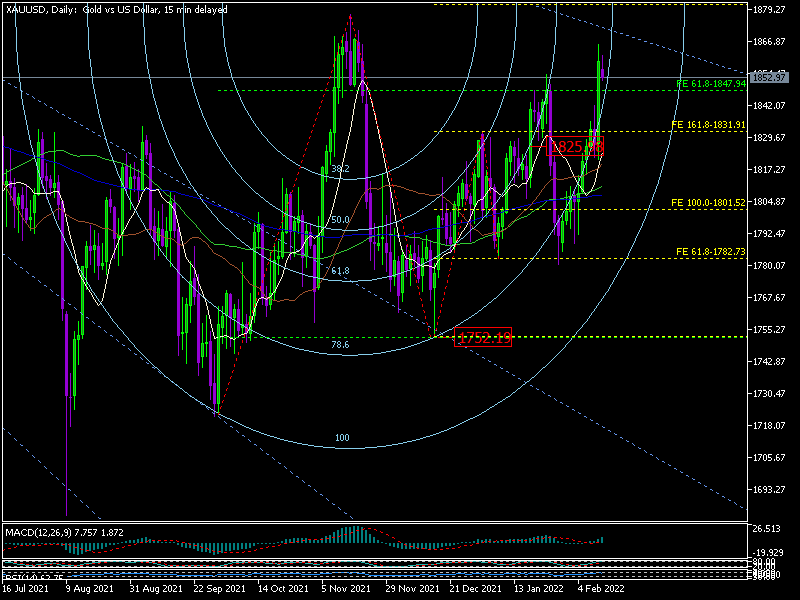Select the green FE 61.8-1847.94 level label

(711, 84)
